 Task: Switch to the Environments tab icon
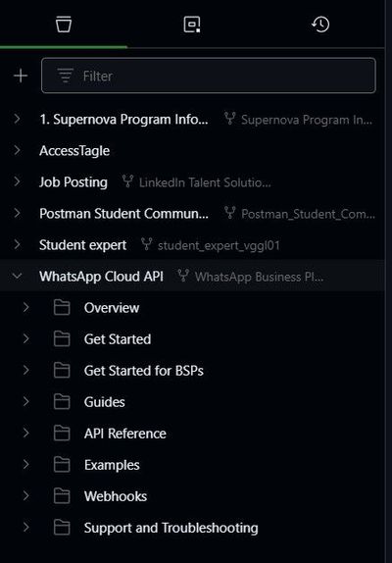[x=192, y=25]
